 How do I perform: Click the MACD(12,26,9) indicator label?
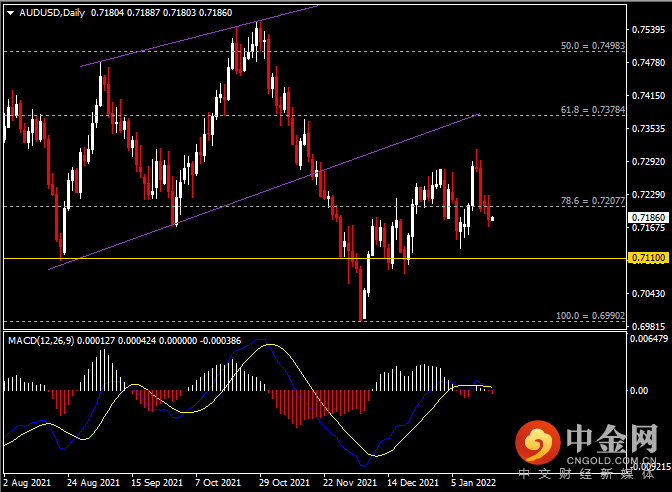[x=41, y=341]
